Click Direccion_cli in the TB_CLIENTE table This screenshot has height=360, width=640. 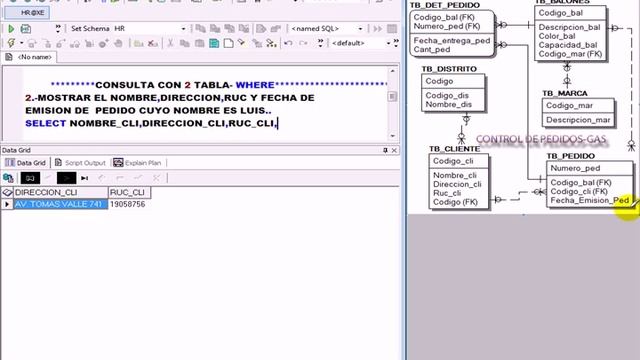coord(457,184)
